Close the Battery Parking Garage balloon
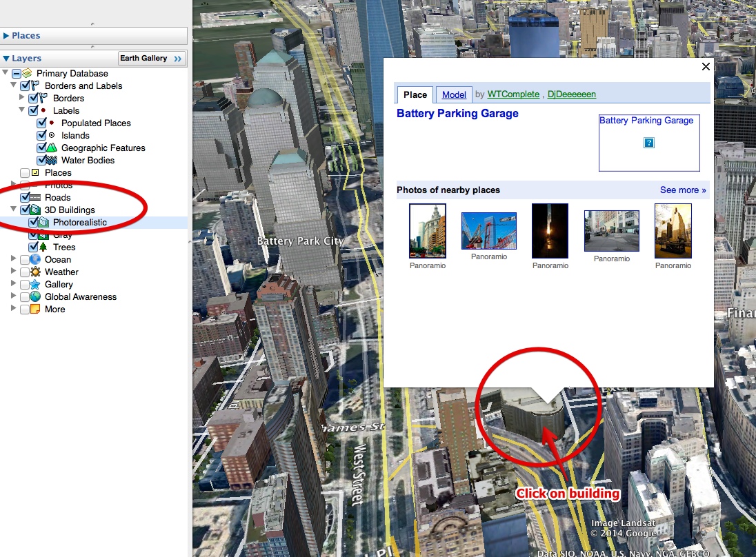 (x=706, y=66)
